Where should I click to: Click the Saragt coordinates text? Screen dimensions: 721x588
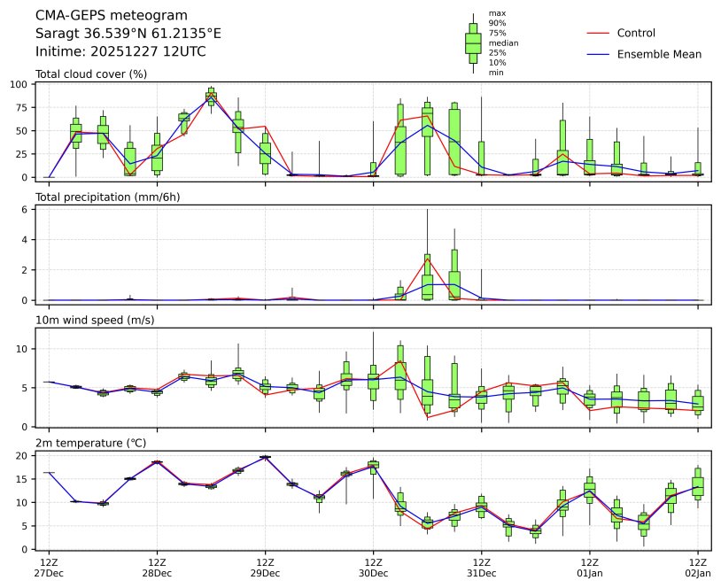128,34
